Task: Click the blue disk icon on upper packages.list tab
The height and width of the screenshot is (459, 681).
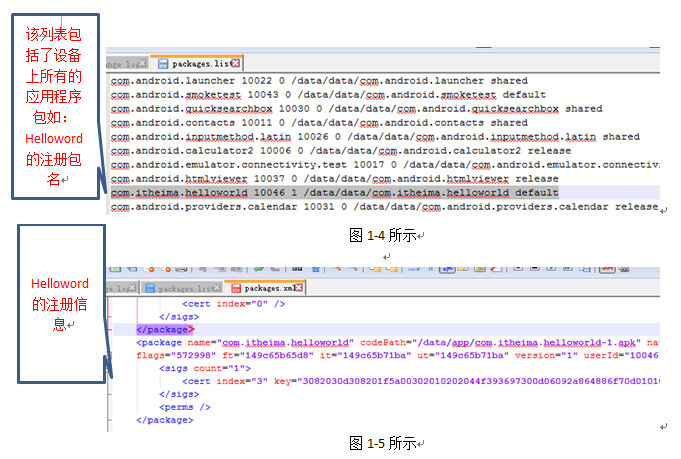Action: click(x=163, y=64)
